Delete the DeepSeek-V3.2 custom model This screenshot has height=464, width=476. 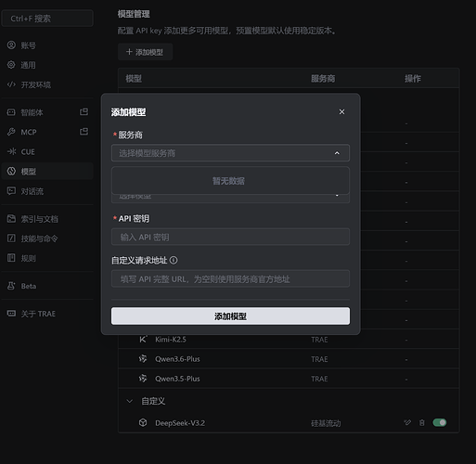[422, 422]
